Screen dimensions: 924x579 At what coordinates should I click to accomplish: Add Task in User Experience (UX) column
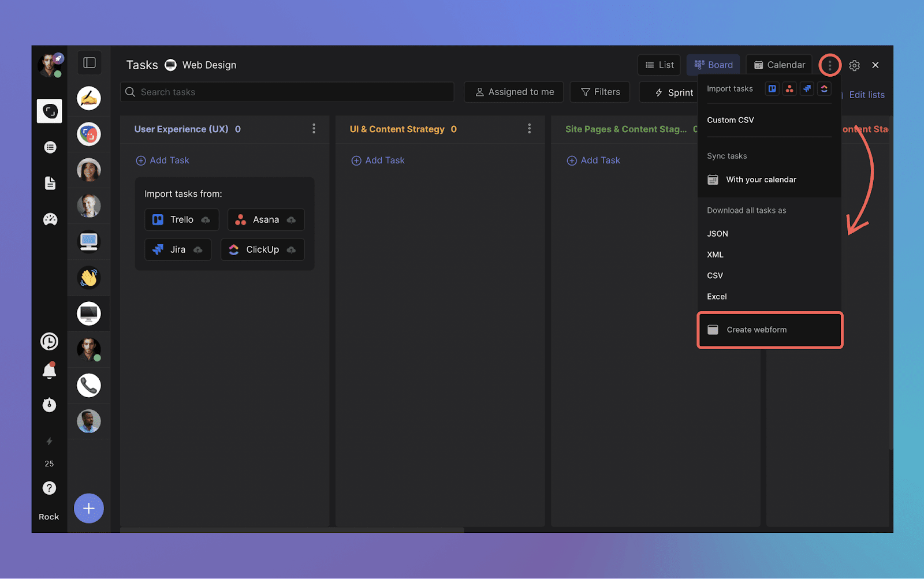pyautogui.click(x=162, y=160)
